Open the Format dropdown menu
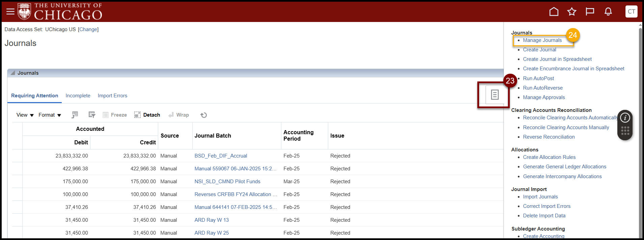The height and width of the screenshot is (240, 644). pyautogui.click(x=50, y=115)
